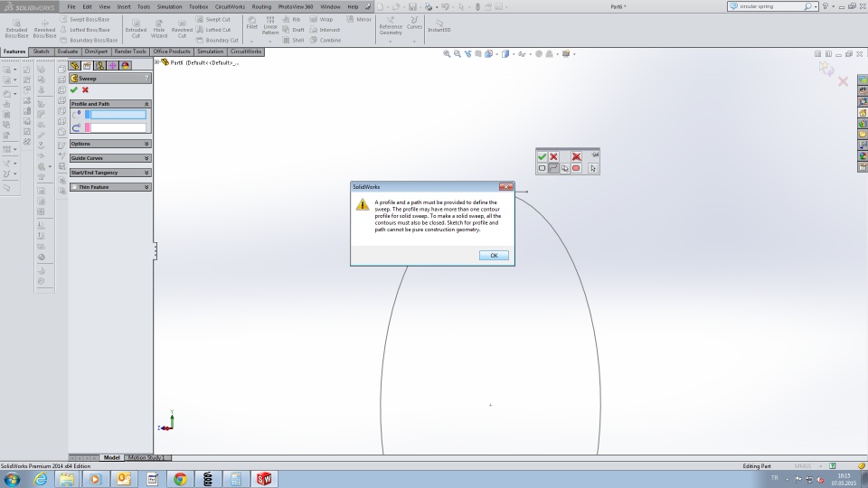The width and height of the screenshot is (868, 488).
Task: Open the PropertyManager tab icon
Action: point(88,65)
